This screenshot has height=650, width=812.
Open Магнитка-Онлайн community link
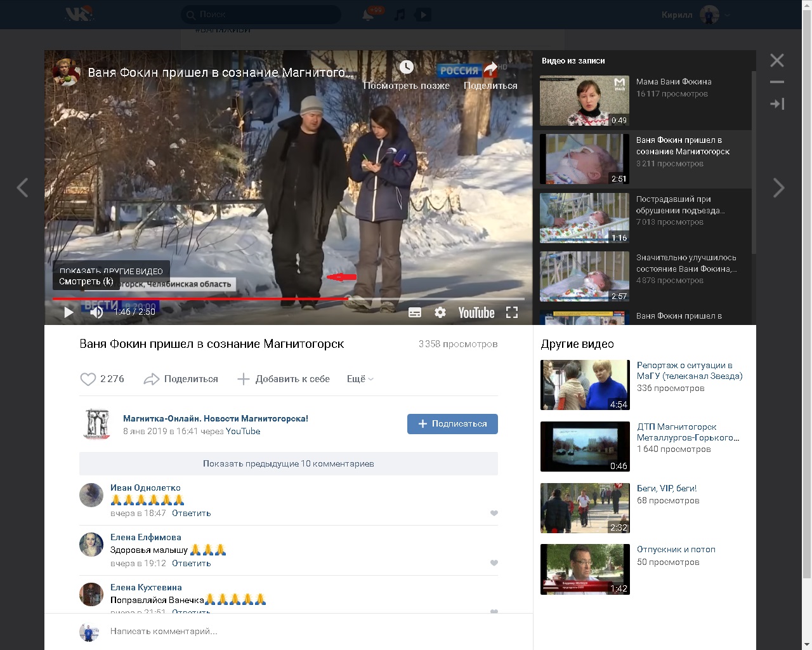[215, 418]
